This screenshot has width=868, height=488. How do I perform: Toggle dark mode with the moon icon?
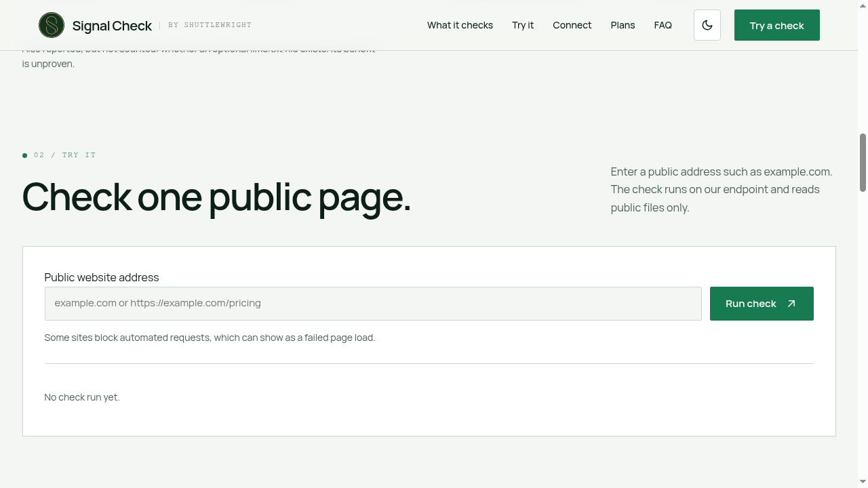[707, 25]
